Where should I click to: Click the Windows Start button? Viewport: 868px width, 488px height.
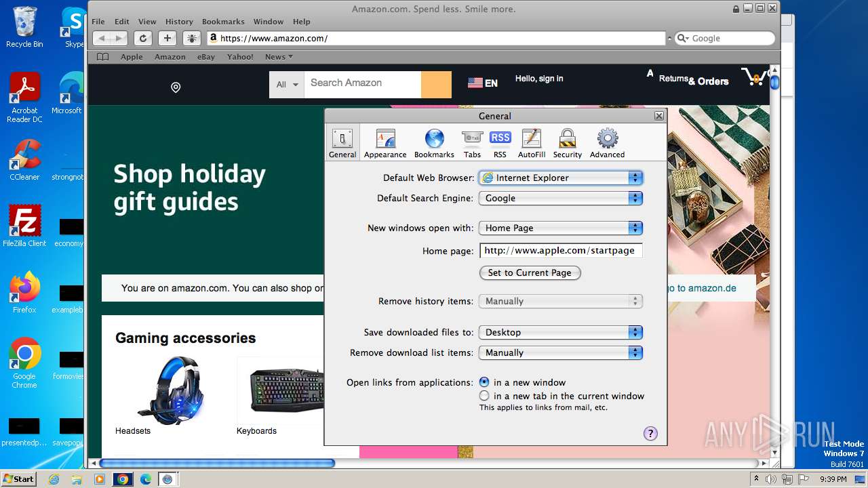[18, 479]
